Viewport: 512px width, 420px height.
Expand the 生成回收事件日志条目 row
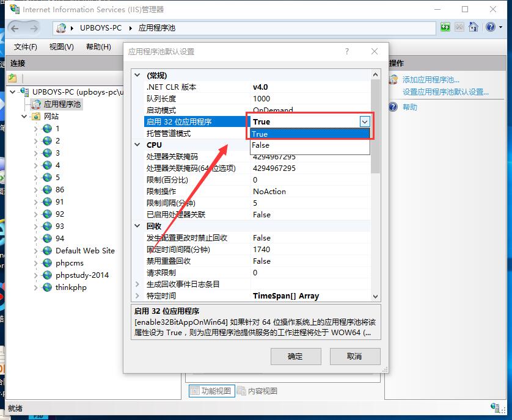coord(137,284)
